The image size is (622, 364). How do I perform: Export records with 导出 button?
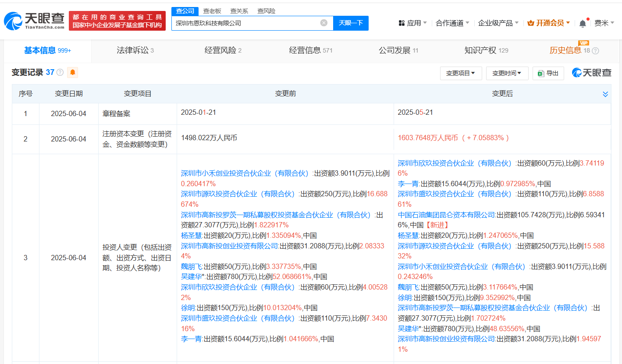[x=548, y=73]
